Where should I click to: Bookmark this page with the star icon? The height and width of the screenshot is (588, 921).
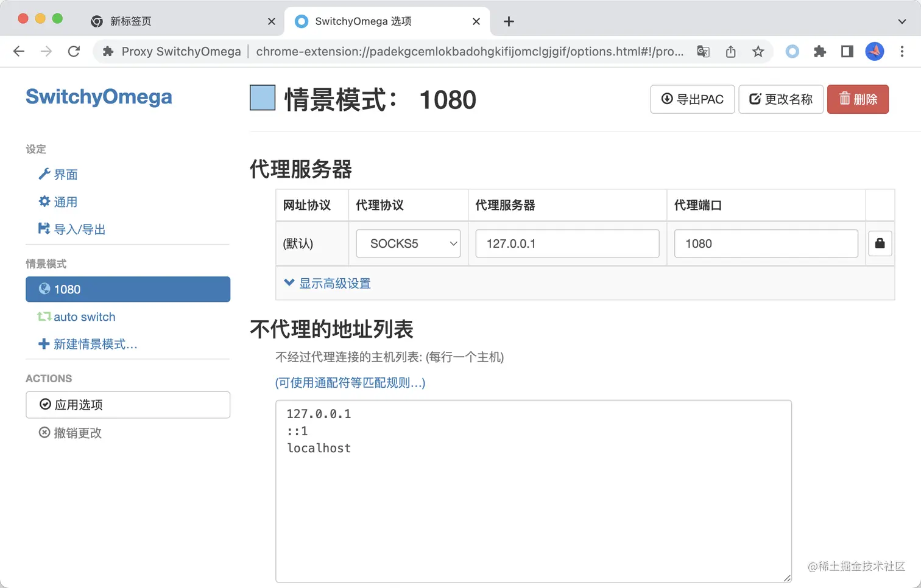click(758, 52)
